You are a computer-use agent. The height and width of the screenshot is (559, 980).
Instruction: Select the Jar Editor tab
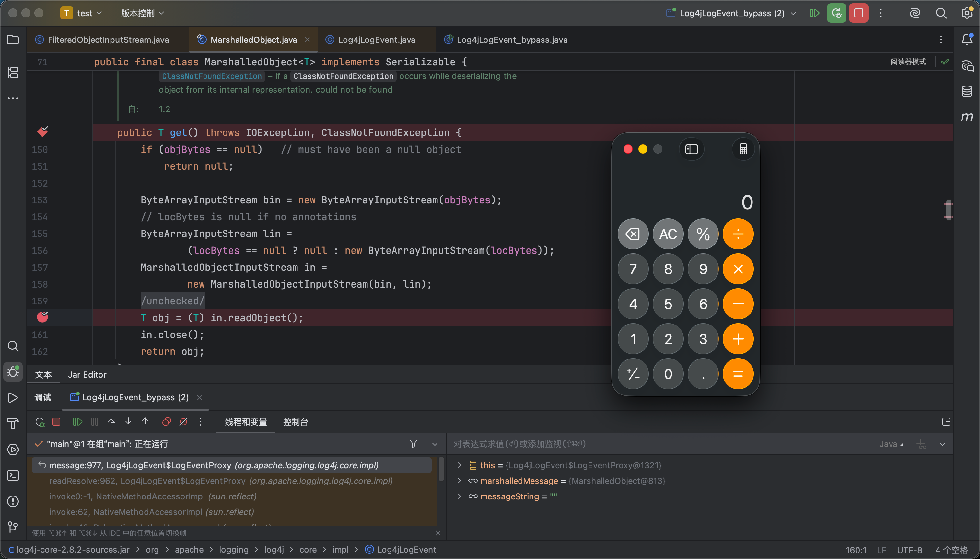coord(87,375)
